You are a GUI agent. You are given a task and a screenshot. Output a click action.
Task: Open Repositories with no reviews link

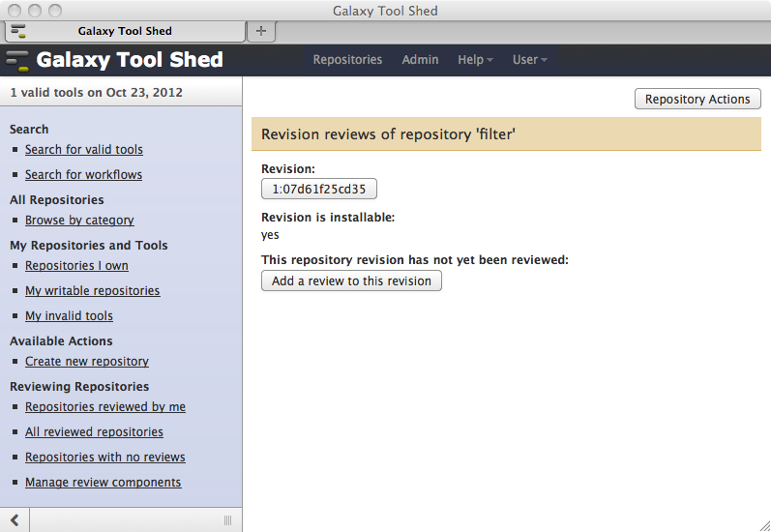pyautogui.click(x=105, y=457)
